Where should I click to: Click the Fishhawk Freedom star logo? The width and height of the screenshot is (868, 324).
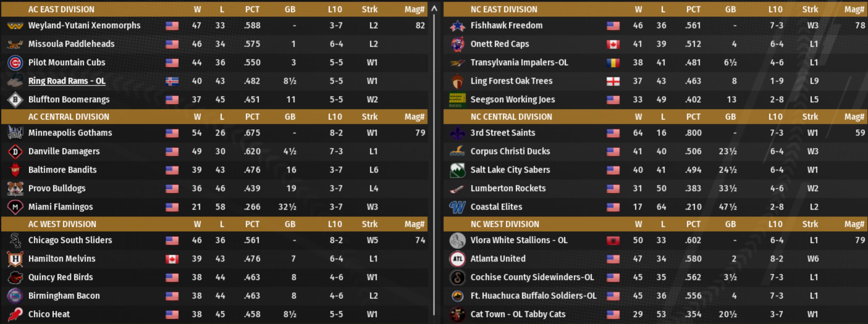click(x=457, y=26)
